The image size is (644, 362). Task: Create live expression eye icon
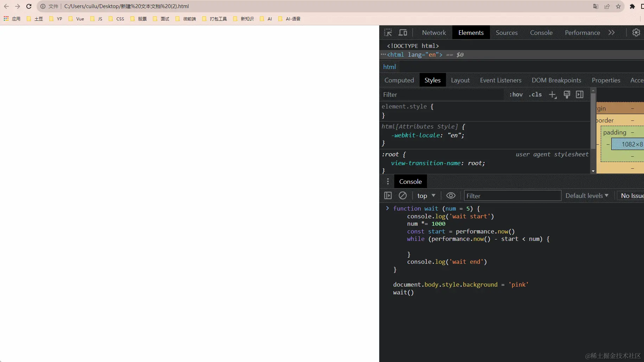[x=451, y=195]
